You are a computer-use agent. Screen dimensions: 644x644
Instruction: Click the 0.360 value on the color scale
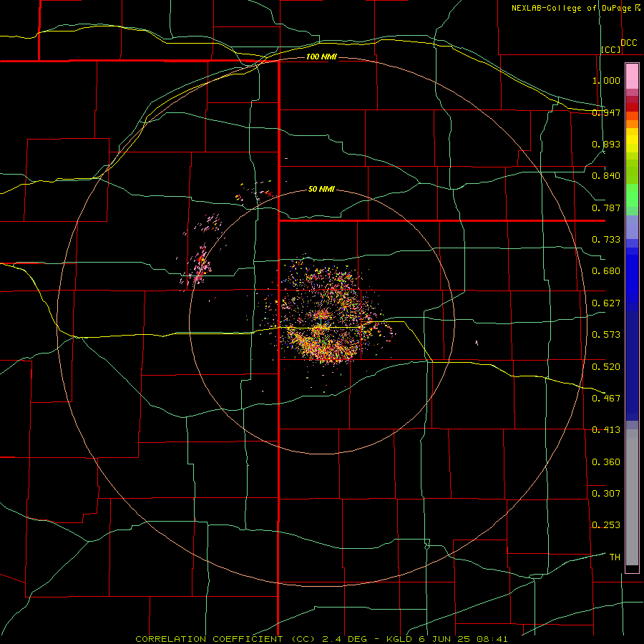[606, 462]
